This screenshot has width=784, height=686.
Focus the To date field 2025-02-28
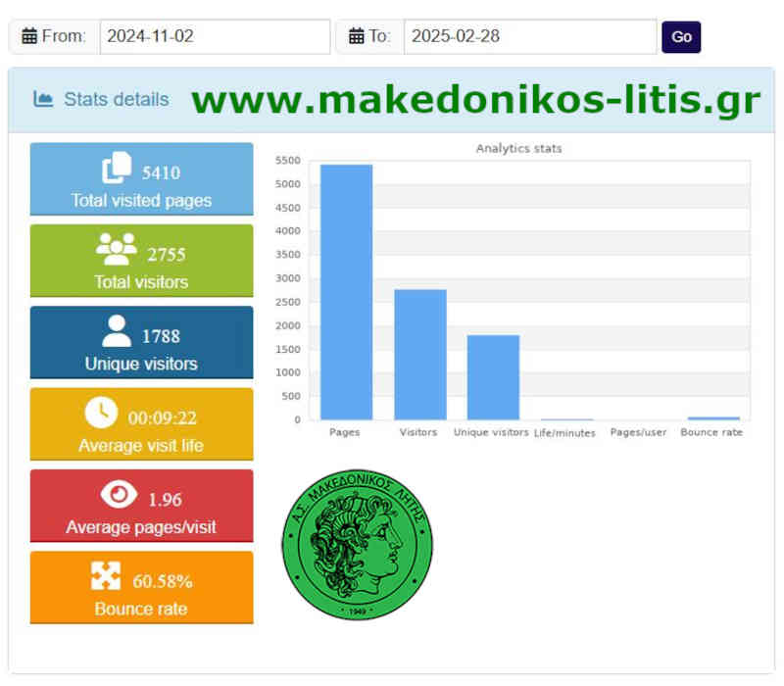(x=529, y=37)
